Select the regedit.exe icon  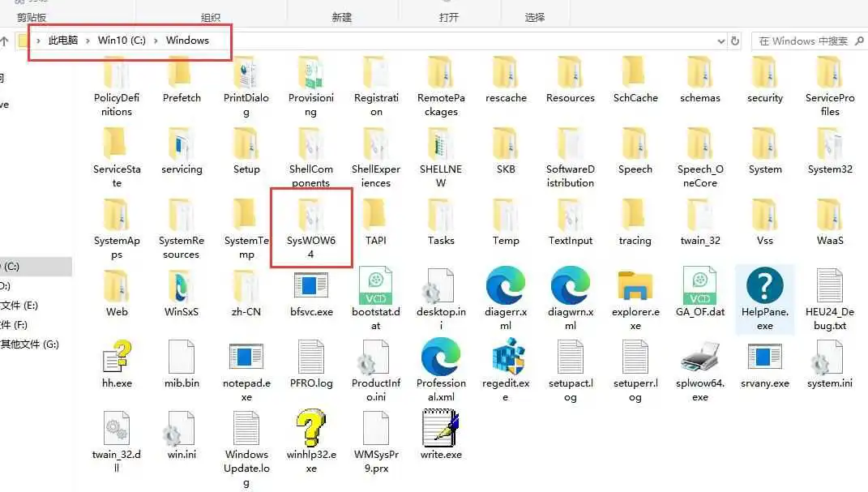pyautogui.click(x=506, y=357)
